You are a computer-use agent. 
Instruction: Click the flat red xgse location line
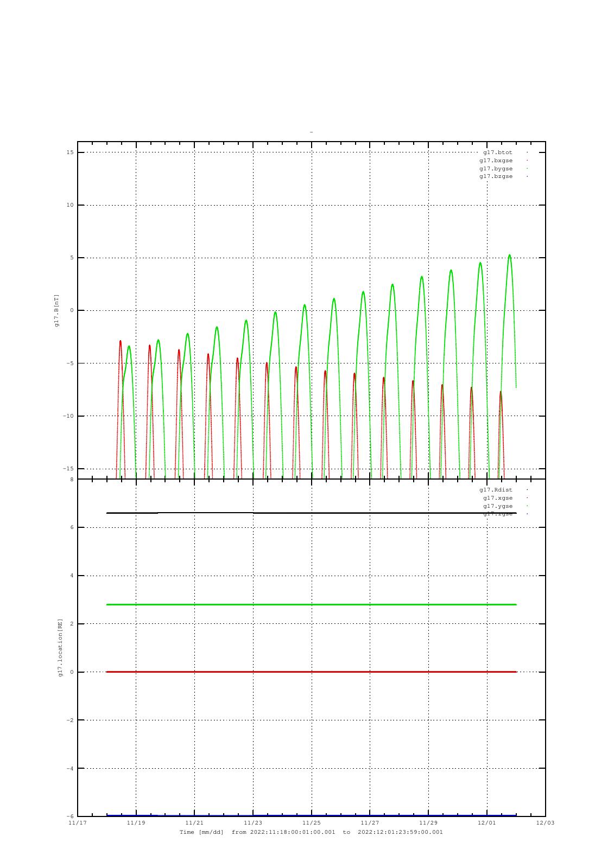[x=312, y=672]
